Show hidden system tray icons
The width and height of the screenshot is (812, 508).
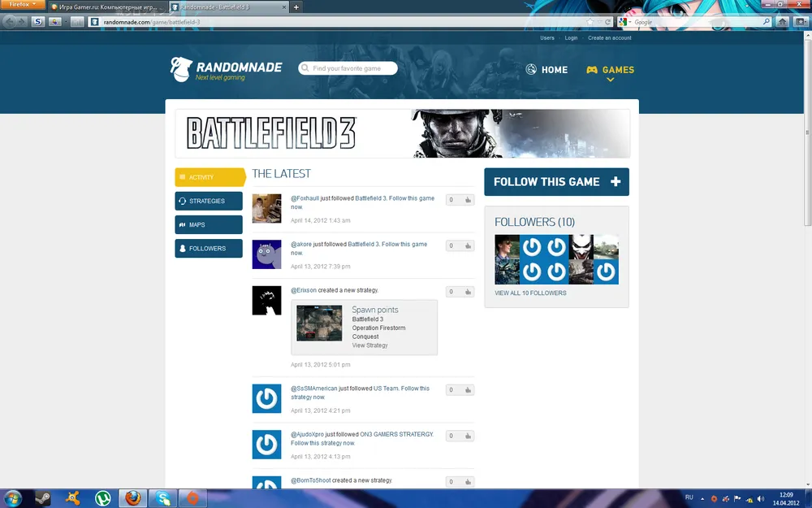[702, 498]
